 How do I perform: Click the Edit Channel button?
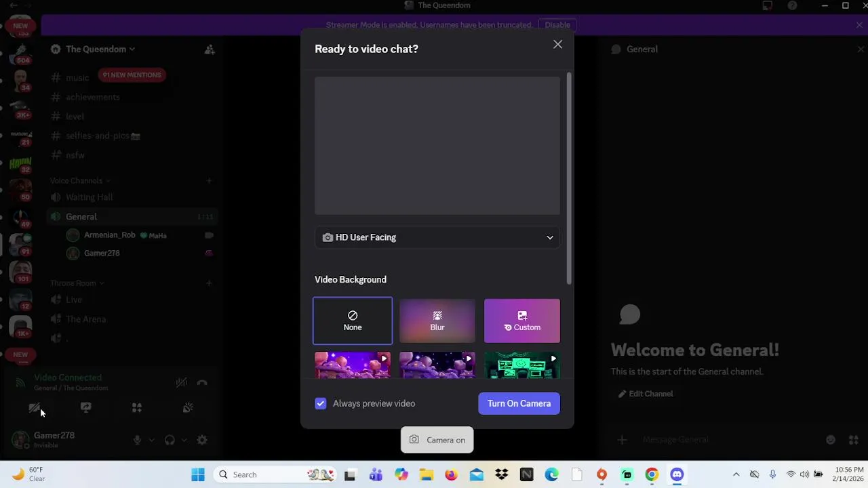click(646, 394)
